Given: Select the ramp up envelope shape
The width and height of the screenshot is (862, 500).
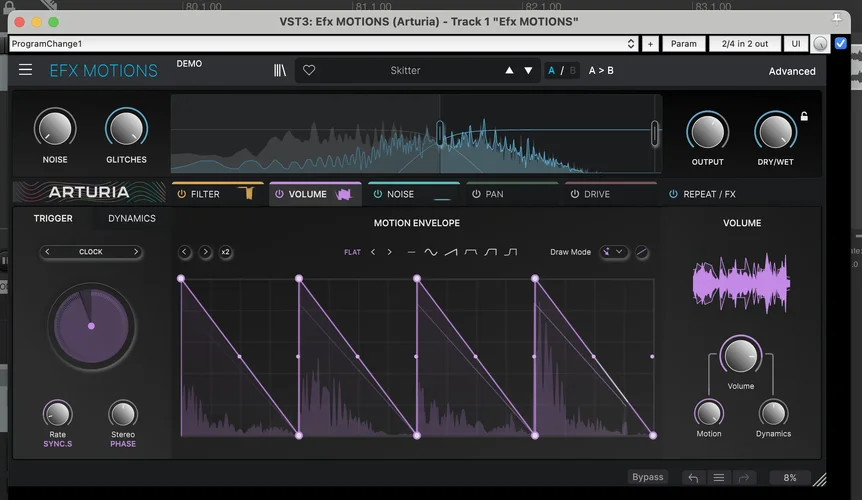Looking at the screenshot, I should click(x=451, y=252).
